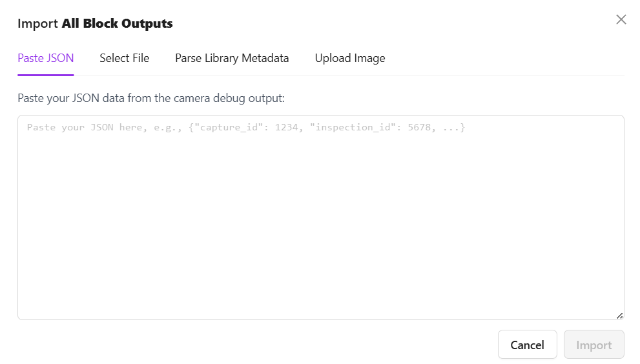Go to the Parse Library Metadata tab
Screen dimensions: 640x364
coord(232,58)
